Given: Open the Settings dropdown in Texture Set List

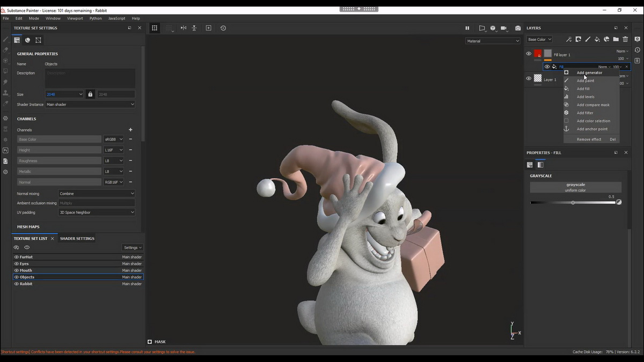Looking at the screenshot, I should pos(133,248).
